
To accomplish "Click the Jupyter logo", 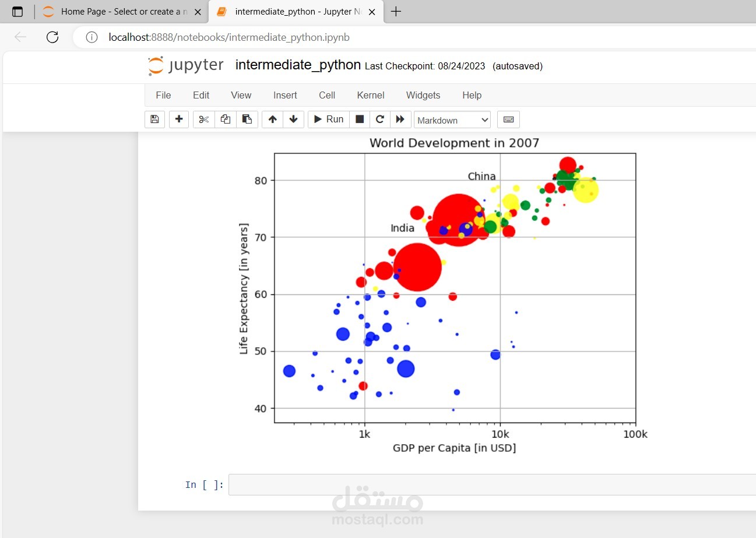I will (185, 66).
